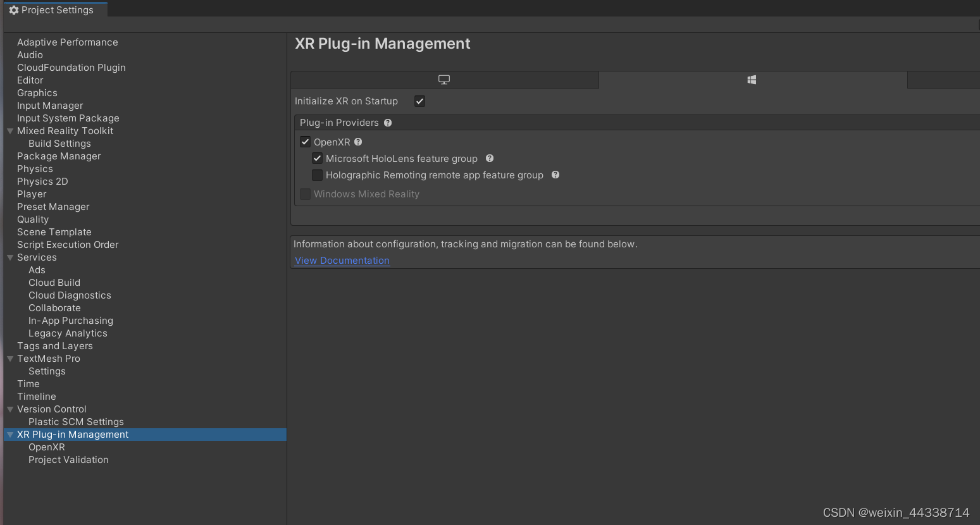The image size is (980, 525).
Task: Open Time settings
Action: pos(28,384)
